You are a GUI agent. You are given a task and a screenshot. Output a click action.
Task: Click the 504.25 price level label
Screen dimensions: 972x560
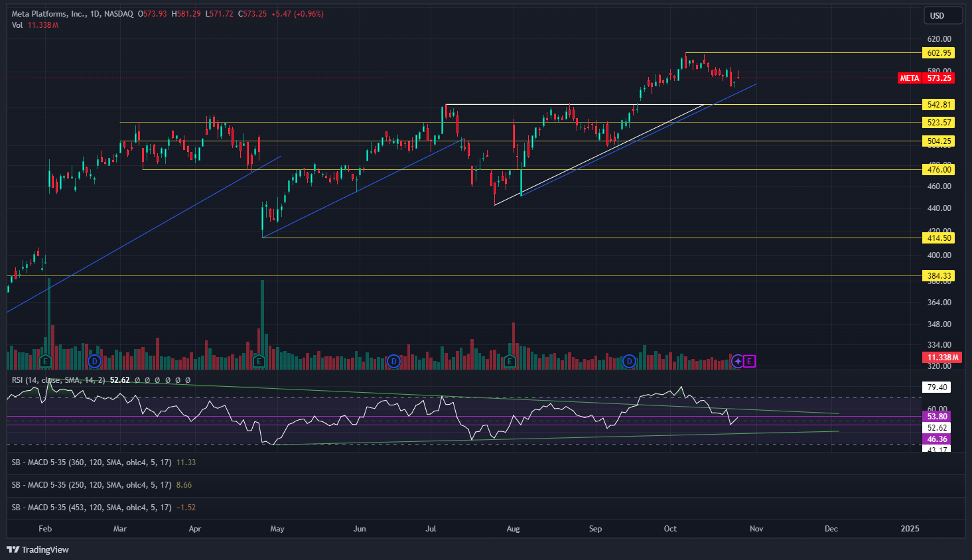(939, 141)
